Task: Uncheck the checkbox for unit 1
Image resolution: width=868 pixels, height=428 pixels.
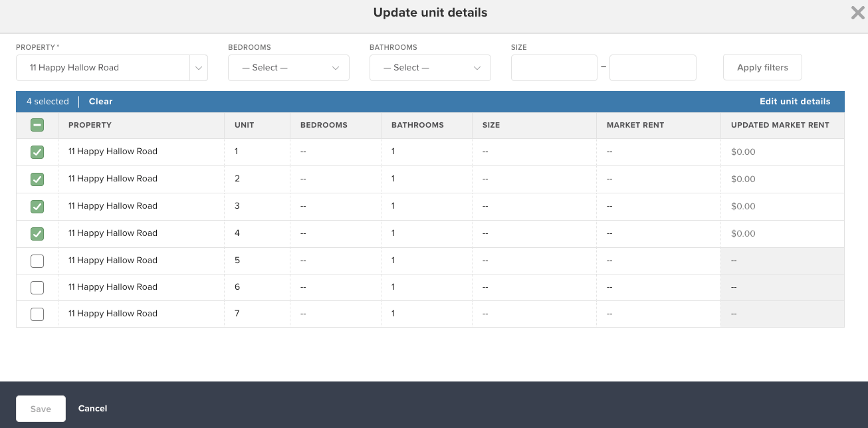Action: coord(37,152)
